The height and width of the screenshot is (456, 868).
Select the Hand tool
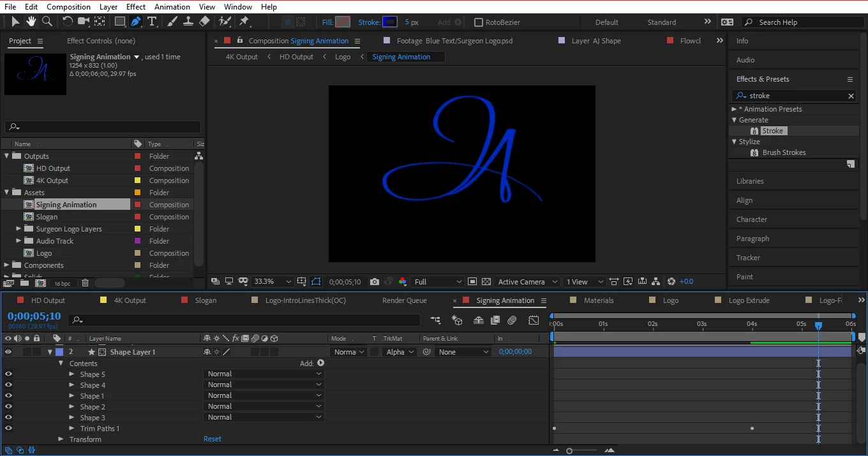(32, 22)
